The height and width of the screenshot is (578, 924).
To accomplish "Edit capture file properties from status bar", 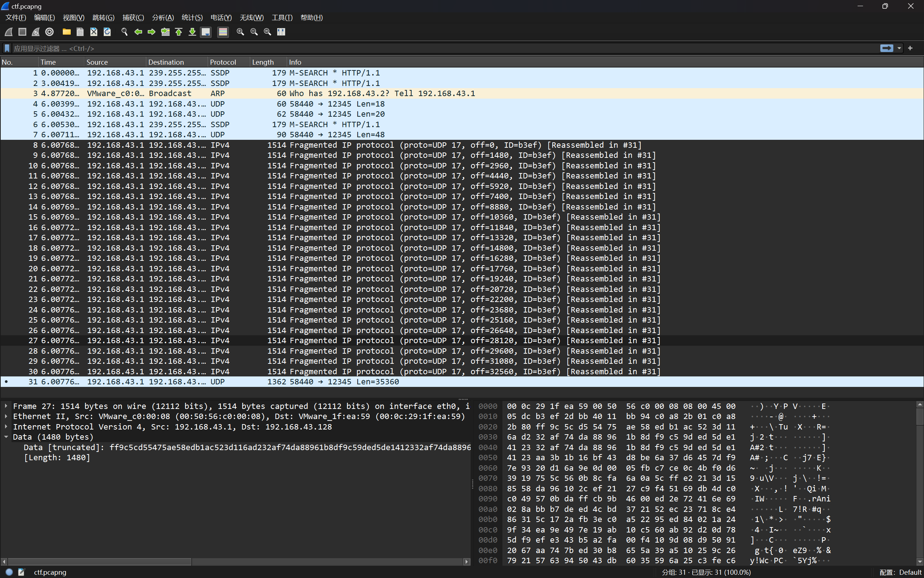I will [22, 572].
